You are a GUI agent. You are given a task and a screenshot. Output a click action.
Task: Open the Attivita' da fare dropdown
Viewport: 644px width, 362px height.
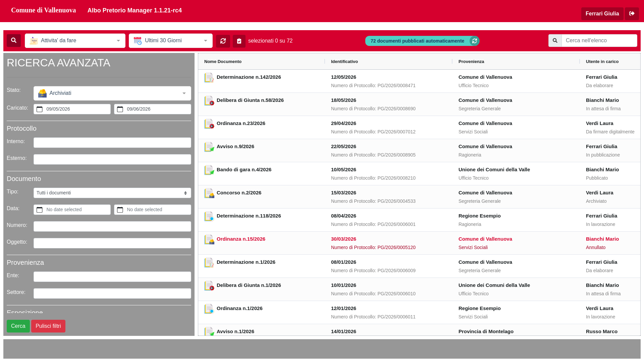[75, 41]
